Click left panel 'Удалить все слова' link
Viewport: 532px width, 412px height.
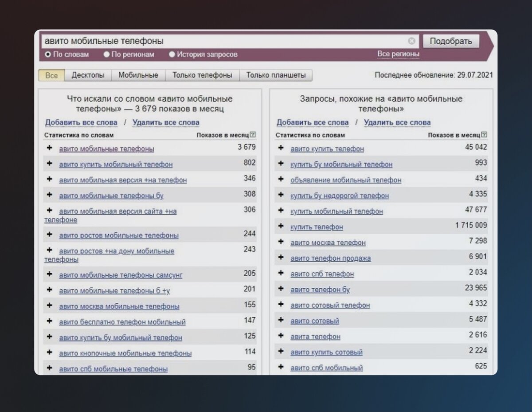(x=166, y=123)
